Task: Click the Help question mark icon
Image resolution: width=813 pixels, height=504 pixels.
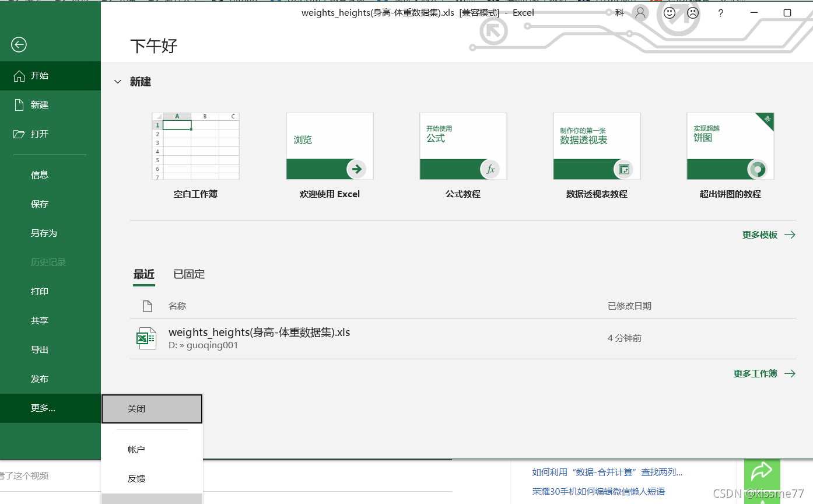Action: 720,12
